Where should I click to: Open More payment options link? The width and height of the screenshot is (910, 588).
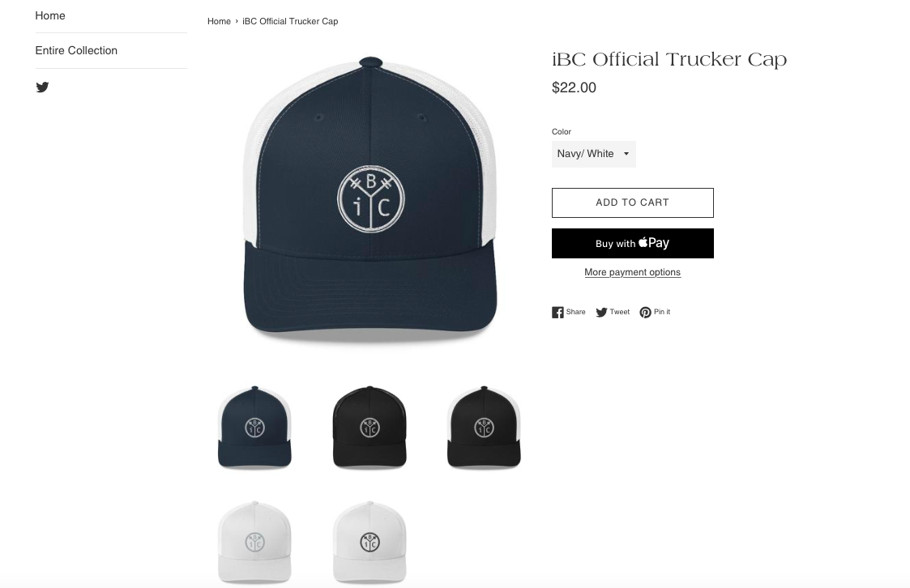(633, 272)
